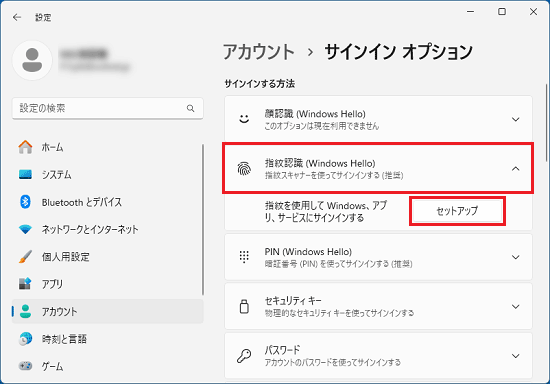
Task: Select アカウント in the sidebar
Action: tap(108, 311)
